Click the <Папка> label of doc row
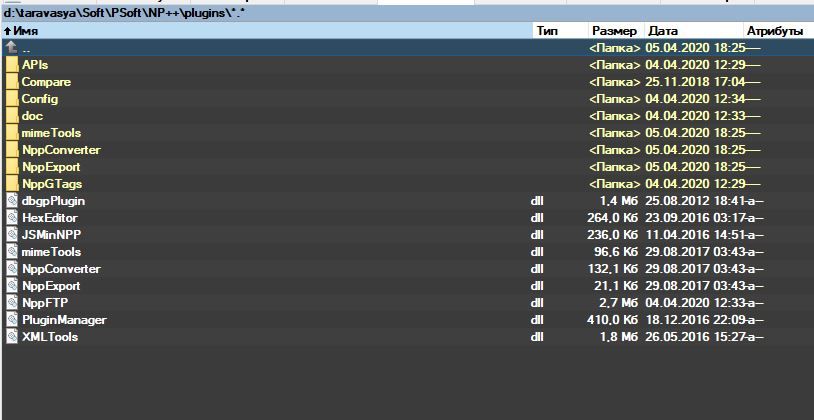 click(x=615, y=116)
